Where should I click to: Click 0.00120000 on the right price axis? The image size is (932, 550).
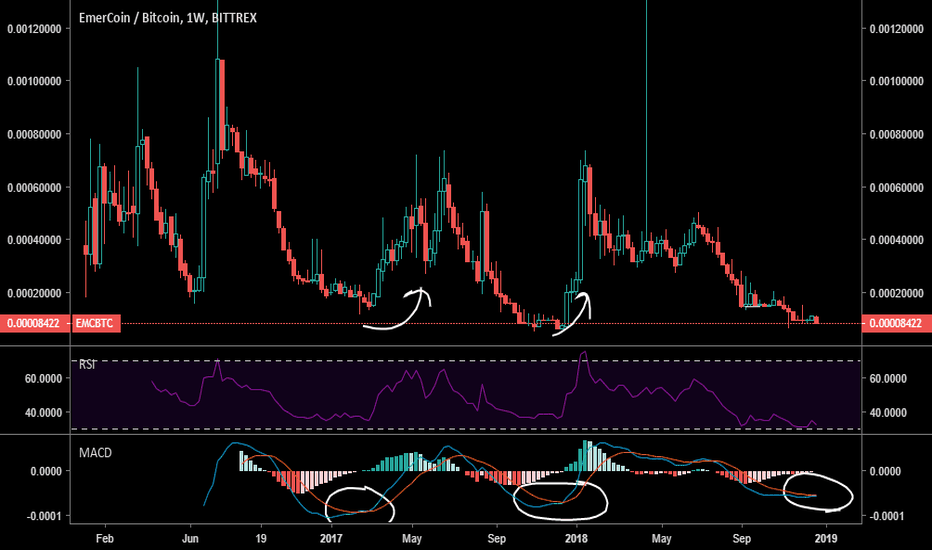(x=896, y=29)
